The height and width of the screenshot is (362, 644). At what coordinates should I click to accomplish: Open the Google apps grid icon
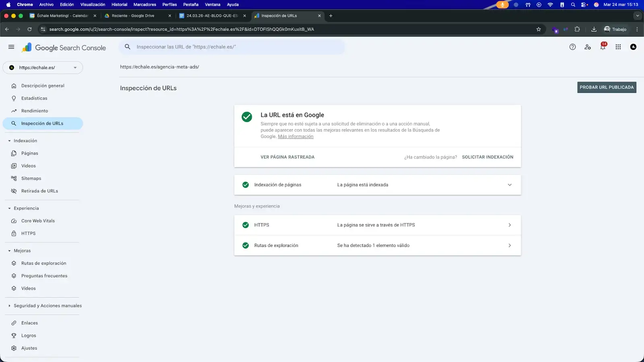coord(618,47)
